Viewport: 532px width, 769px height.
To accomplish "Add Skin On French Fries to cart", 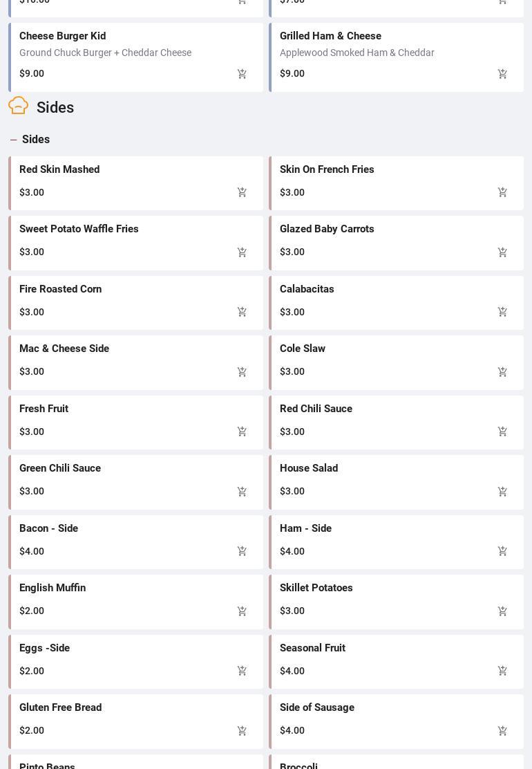I will 502,193.
